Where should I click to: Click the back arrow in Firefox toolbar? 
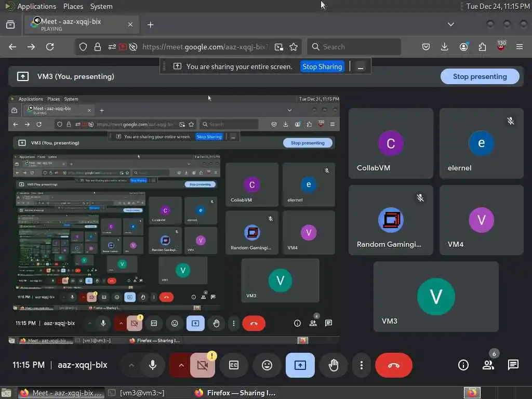(12, 47)
